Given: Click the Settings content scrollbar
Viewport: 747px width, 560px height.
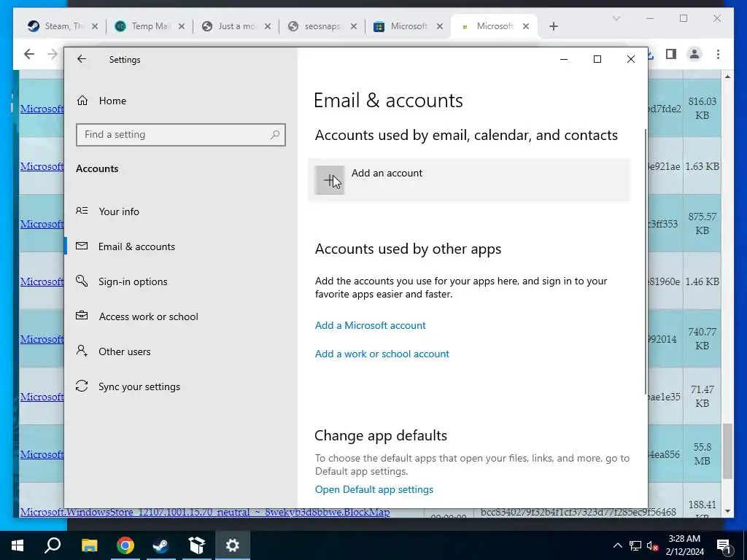Looking at the screenshot, I should [646, 261].
